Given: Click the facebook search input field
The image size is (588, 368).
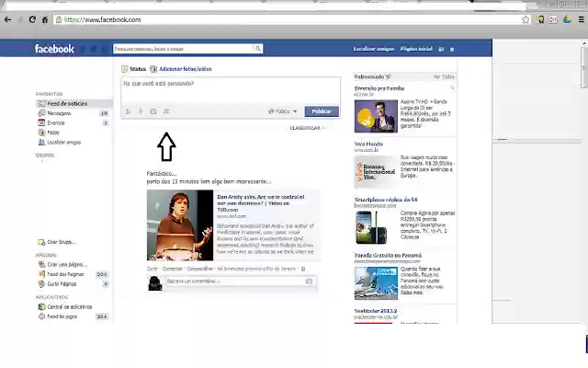Looking at the screenshot, I should tap(184, 49).
